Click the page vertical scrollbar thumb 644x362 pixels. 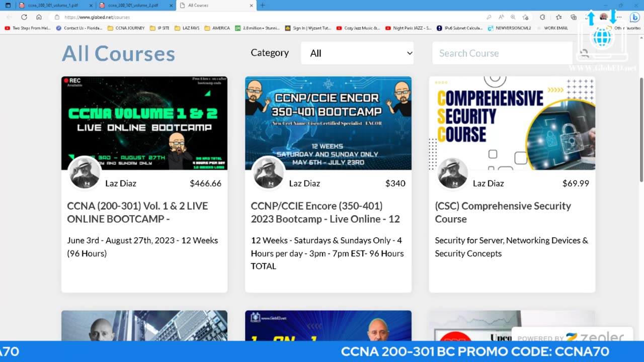641,130
